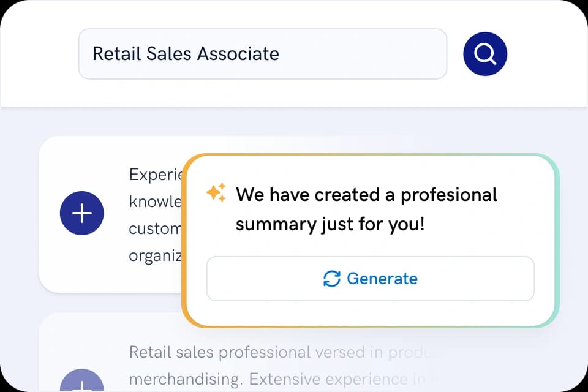Select the text Retail Sales Associate
The width and height of the screenshot is (588, 392).
click(185, 54)
